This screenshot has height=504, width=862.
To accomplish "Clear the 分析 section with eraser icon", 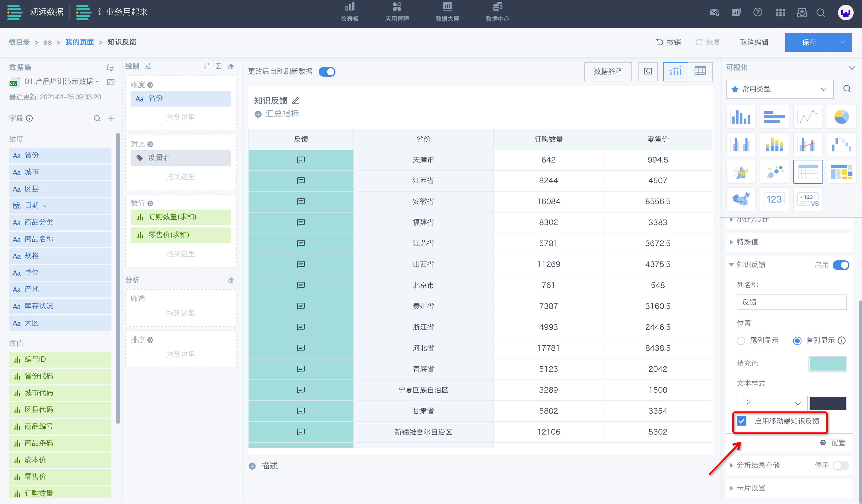I will pyautogui.click(x=231, y=280).
